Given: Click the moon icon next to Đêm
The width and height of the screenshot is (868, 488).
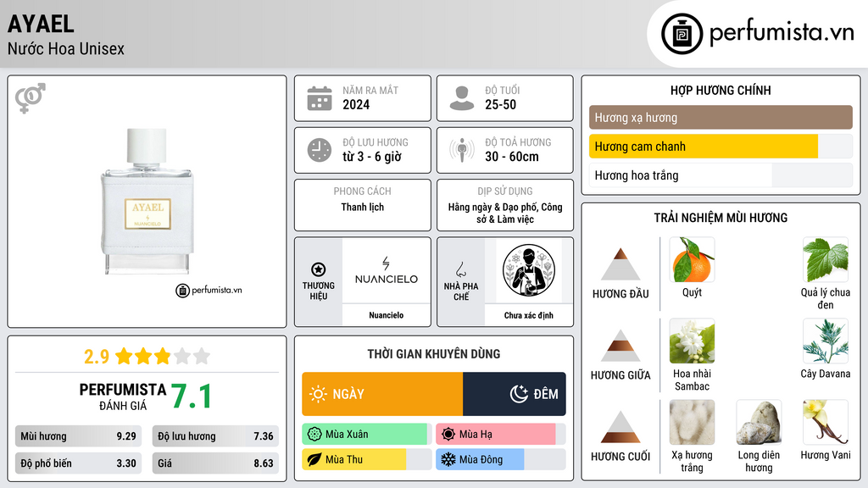Looking at the screenshot, I should 519,394.
